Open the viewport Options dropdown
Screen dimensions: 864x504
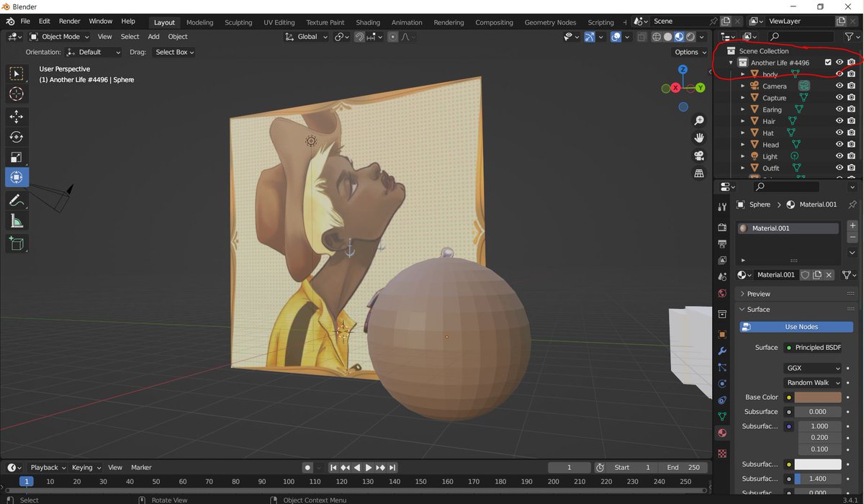(x=690, y=52)
